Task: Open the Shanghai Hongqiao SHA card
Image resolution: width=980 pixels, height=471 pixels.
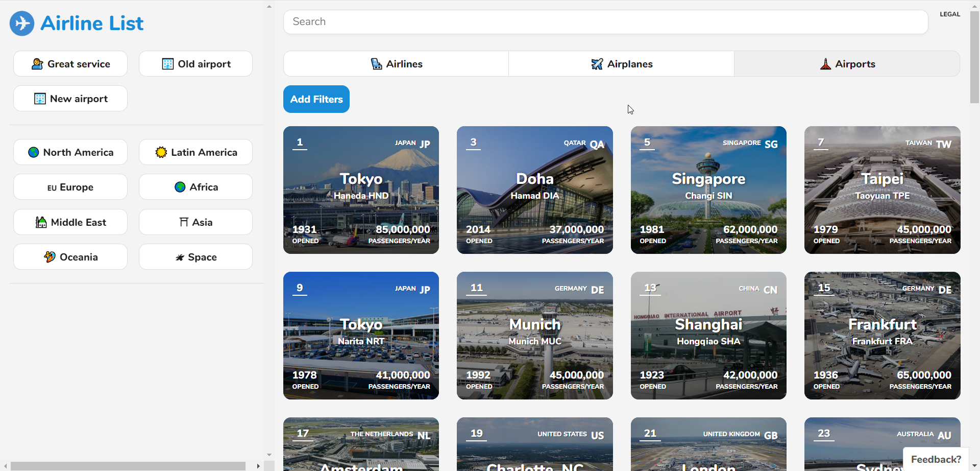Action: pos(708,336)
